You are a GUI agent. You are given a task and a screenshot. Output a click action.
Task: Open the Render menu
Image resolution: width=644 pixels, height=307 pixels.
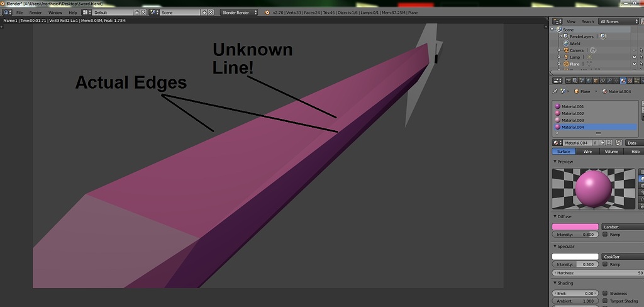[x=35, y=13]
